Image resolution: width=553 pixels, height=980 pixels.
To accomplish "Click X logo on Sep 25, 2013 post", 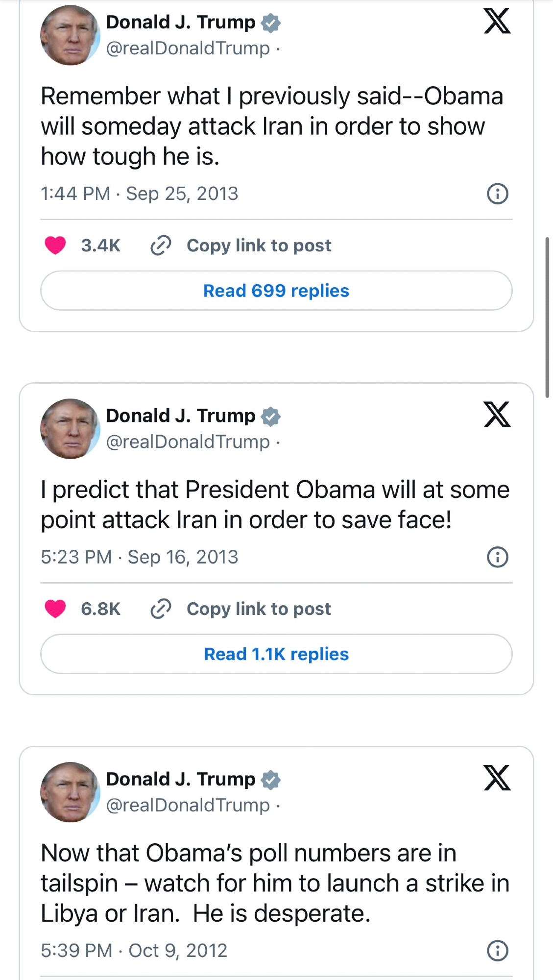I will 497,21.
